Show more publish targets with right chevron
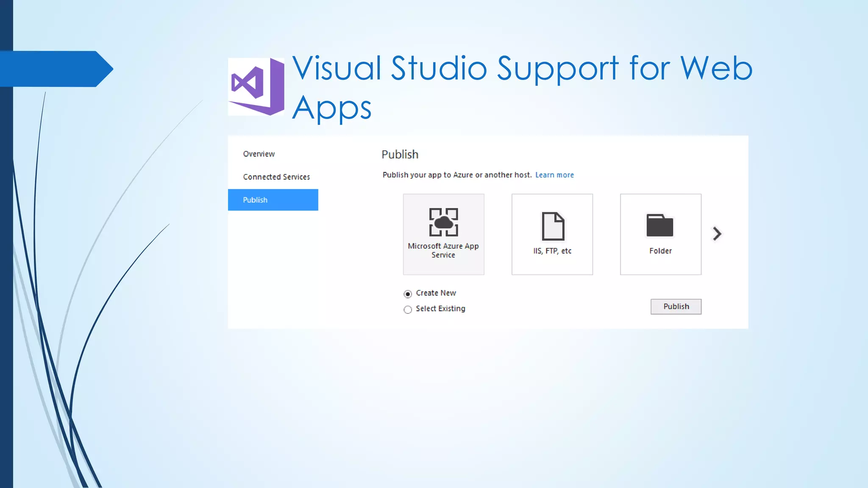This screenshot has width=868, height=488. pos(717,233)
